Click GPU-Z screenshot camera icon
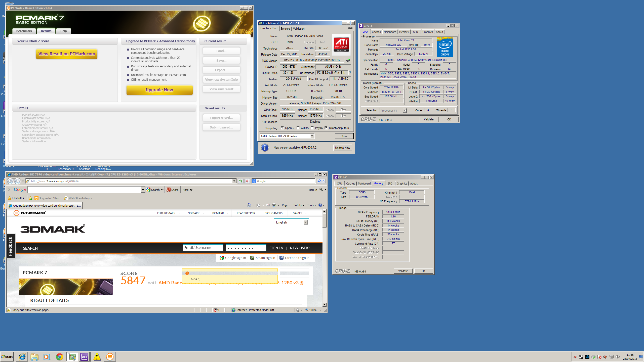The image size is (644, 362). (x=350, y=28)
